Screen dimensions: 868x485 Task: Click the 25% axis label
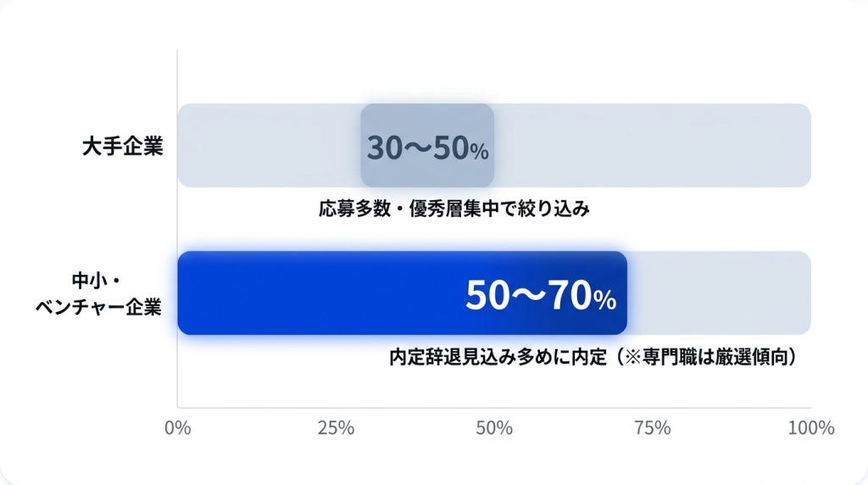coord(336,428)
